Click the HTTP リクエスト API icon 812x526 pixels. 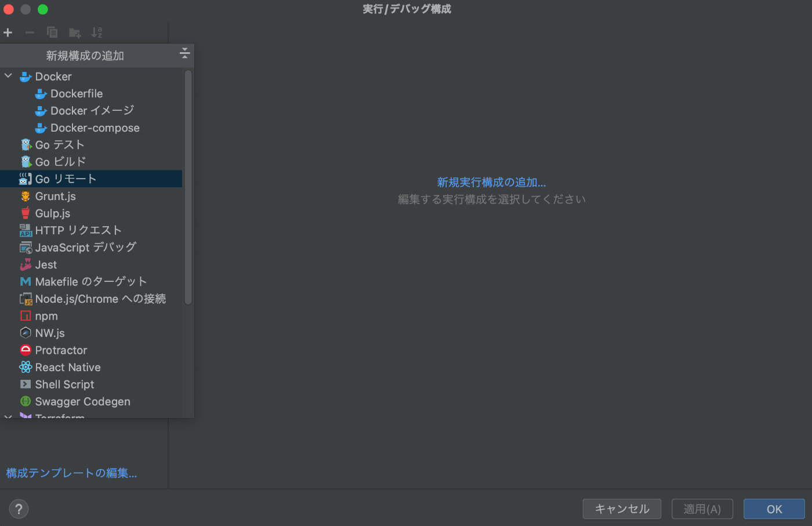click(26, 230)
